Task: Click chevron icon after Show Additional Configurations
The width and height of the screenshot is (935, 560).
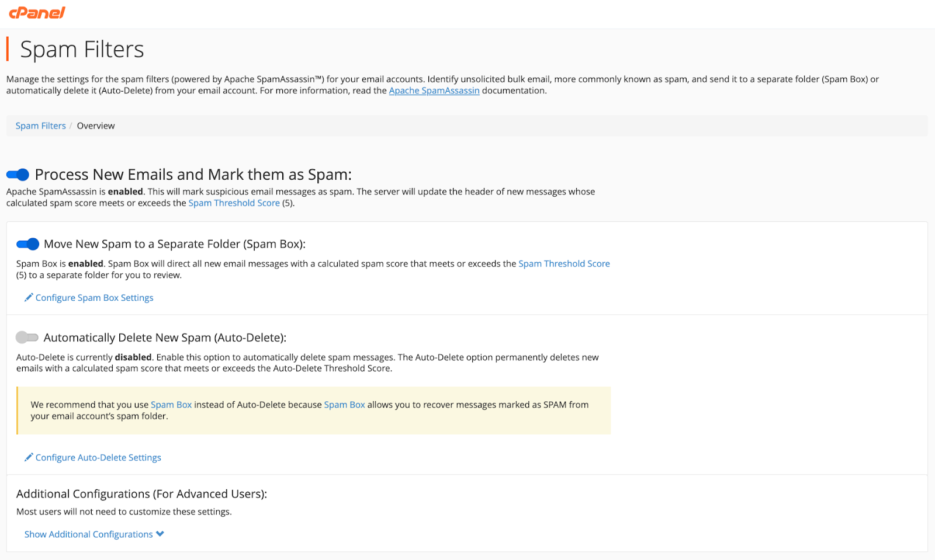Action: [x=160, y=534]
